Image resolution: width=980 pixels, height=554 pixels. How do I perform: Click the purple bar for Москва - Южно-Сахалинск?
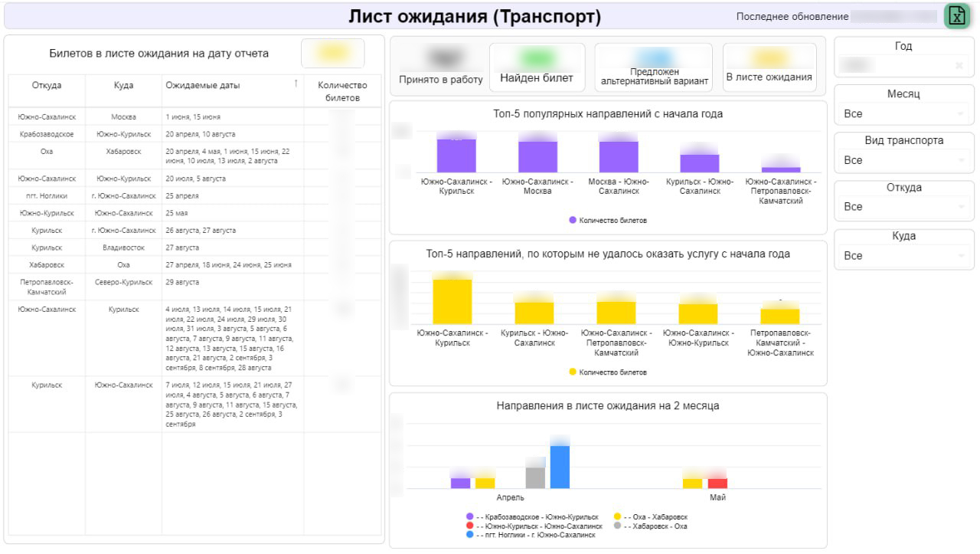619,156
